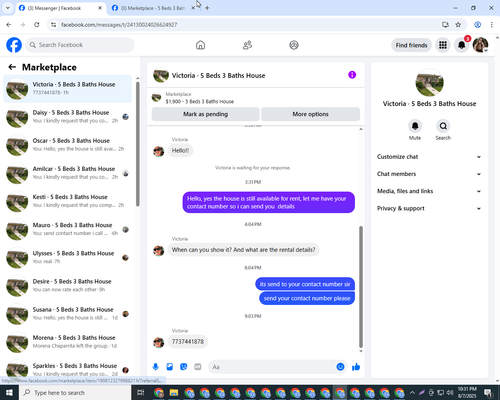The image size is (500, 400).
Task: Open Daisy - 5 Beds 3 Baths conversation
Action: point(67,117)
